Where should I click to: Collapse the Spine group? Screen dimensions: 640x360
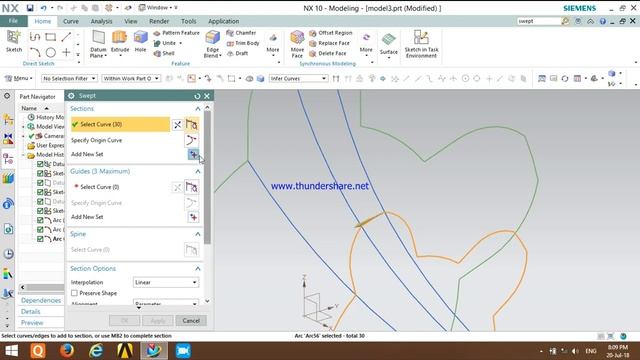(x=198, y=234)
